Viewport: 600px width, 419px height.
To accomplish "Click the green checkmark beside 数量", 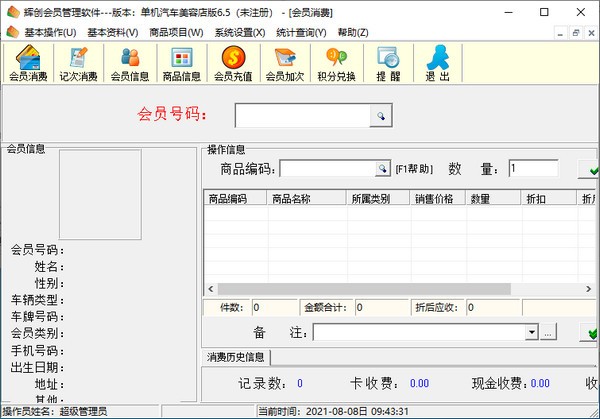I will [590, 169].
